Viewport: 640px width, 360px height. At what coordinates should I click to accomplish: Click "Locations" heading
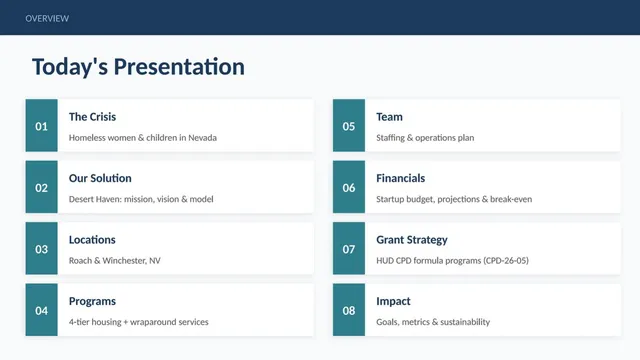pyautogui.click(x=92, y=240)
